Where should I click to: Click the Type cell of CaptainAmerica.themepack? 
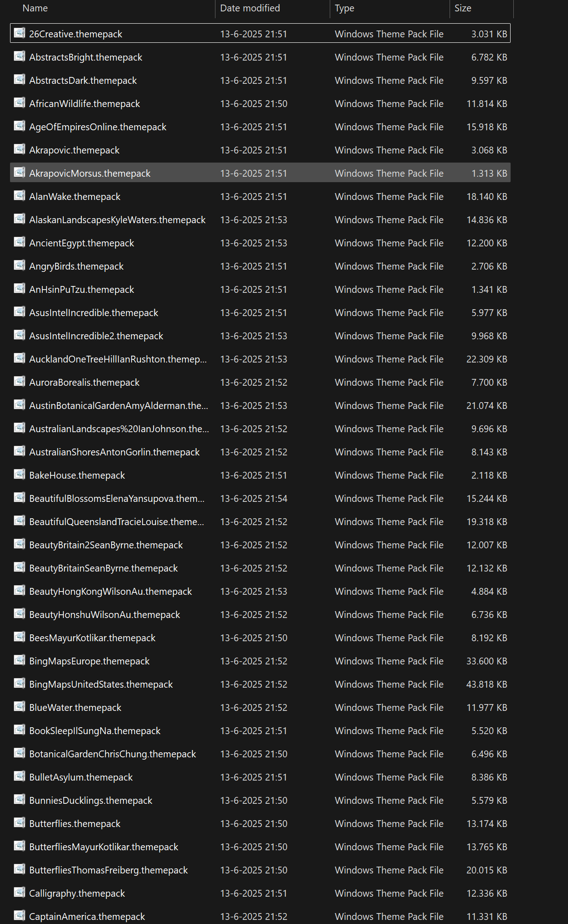point(389,917)
